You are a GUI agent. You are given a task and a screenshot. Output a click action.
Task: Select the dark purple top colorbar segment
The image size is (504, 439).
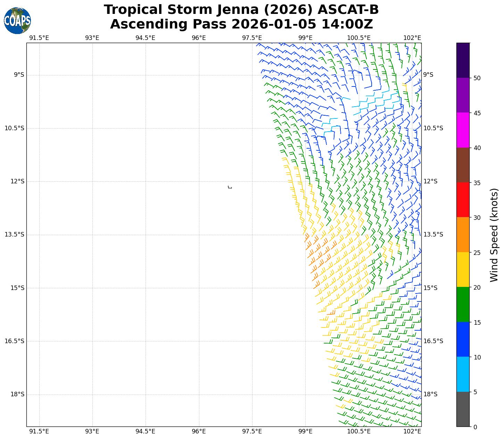tap(463, 60)
